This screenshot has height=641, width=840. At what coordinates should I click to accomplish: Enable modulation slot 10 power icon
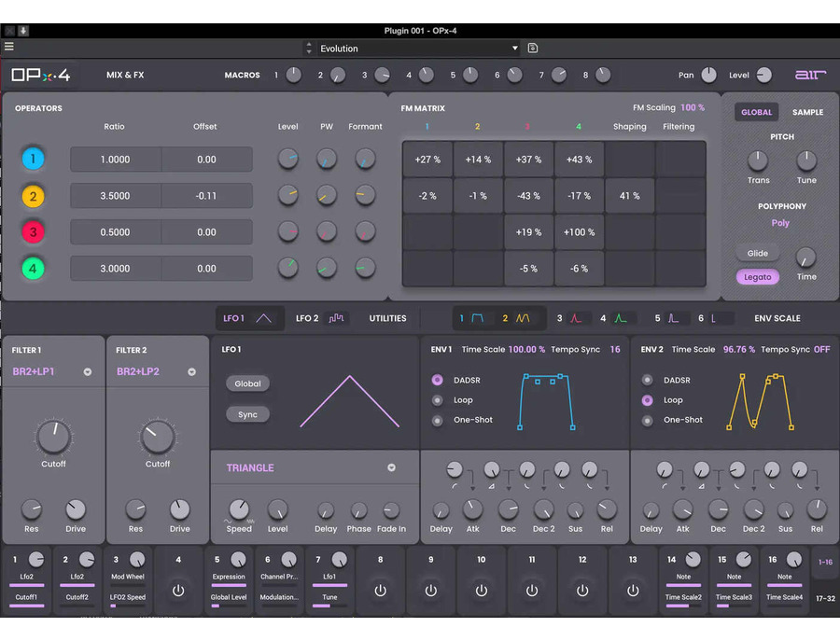482,590
